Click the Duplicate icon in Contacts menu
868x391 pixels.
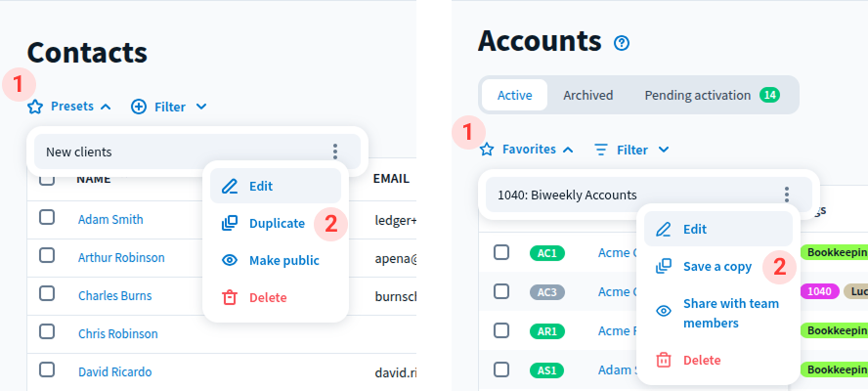point(230,223)
